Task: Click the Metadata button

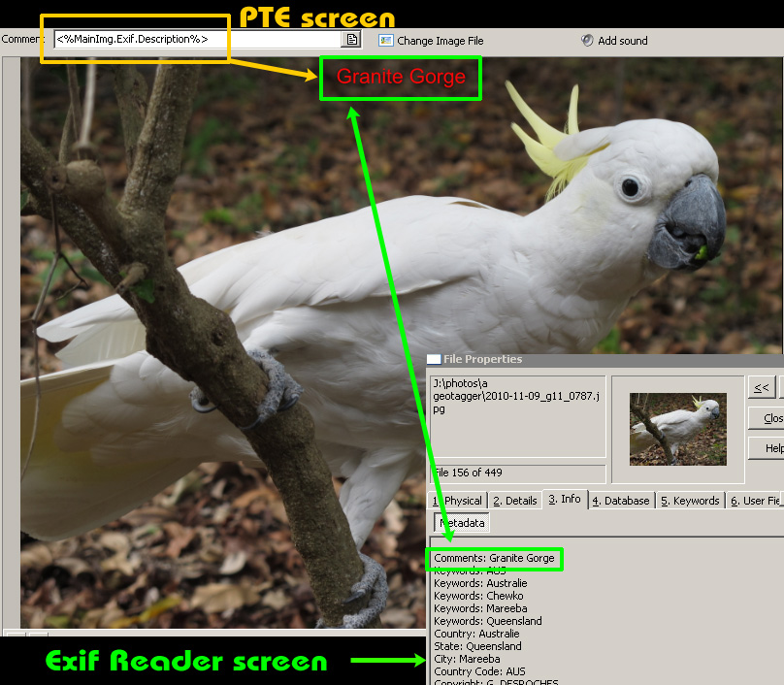Action: (x=462, y=523)
